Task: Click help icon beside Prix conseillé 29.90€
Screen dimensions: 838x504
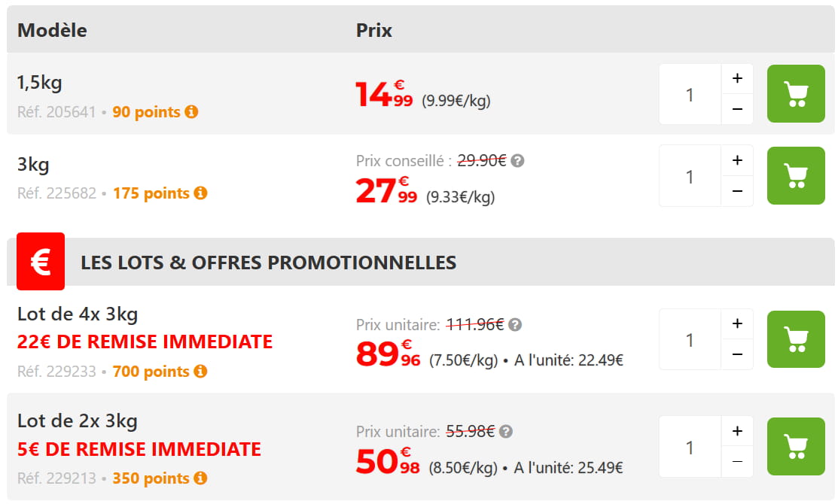Action: click(x=517, y=159)
